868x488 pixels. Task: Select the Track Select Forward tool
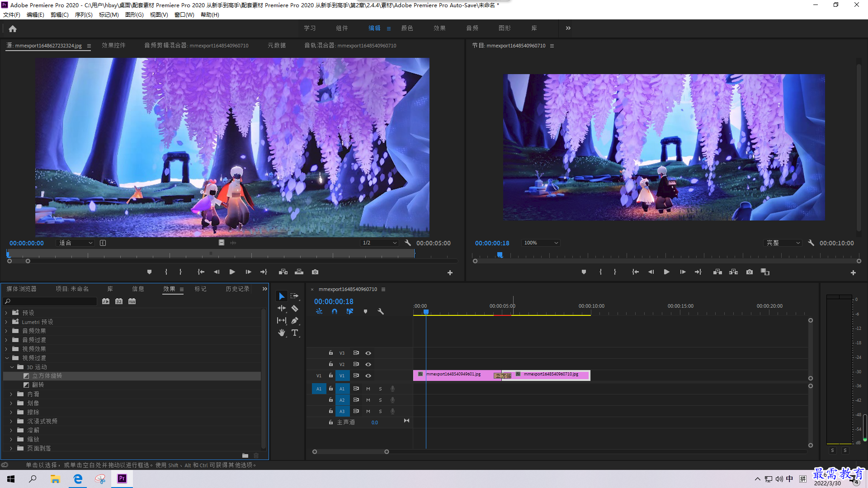(x=295, y=296)
